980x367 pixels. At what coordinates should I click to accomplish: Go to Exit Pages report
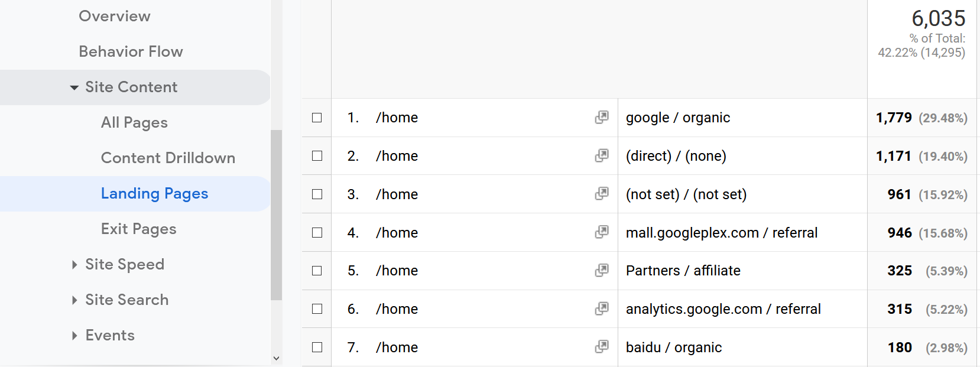click(138, 229)
